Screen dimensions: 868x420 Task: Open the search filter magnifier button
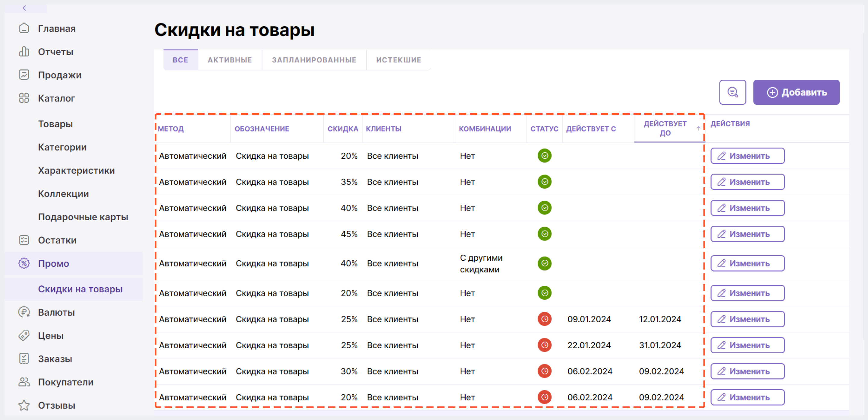tap(733, 92)
